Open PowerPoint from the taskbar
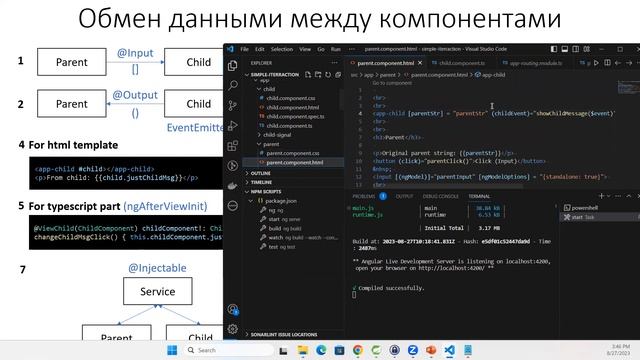The width and height of the screenshot is (640, 360). 431,350
